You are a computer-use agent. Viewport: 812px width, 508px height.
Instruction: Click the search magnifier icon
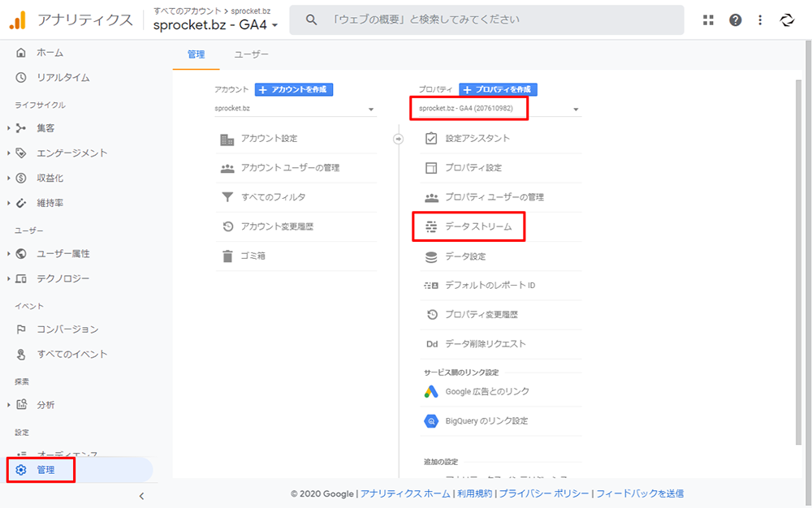(311, 19)
